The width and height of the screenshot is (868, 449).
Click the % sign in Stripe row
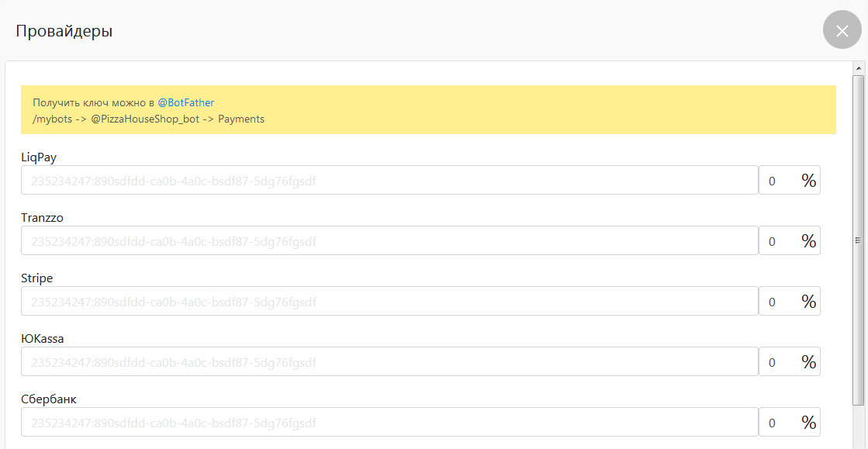pyautogui.click(x=809, y=302)
